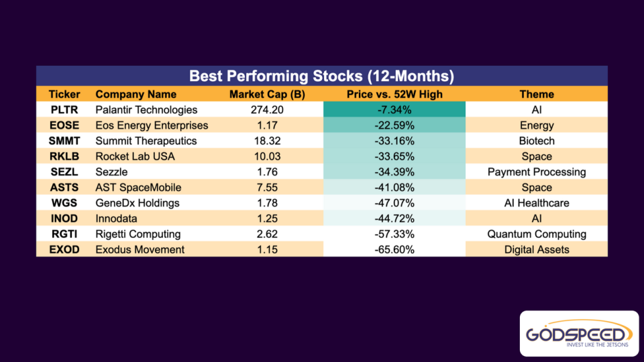Click Palantir's -7.34% green cell

(x=394, y=110)
